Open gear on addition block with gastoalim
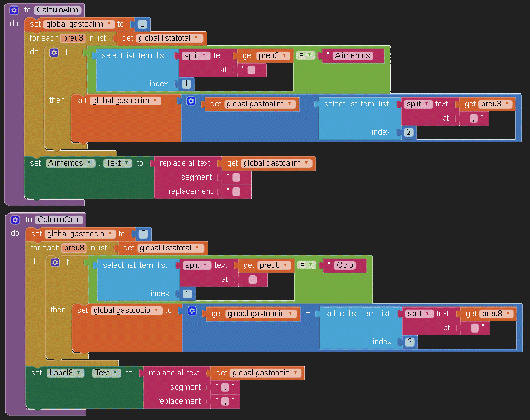Viewport: 530px width, 420px height. point(191,101)
